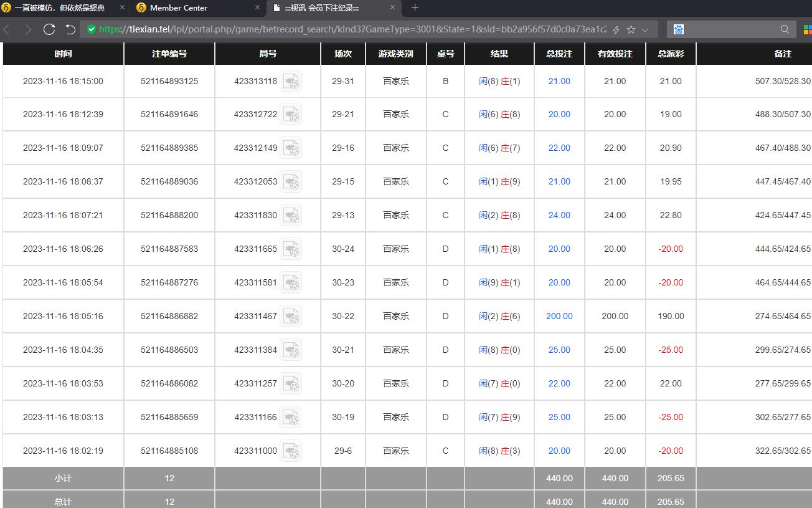Open video replay icon for round 423311467
This screenshot has width=812, height=508.
click(x=291, y=317)
